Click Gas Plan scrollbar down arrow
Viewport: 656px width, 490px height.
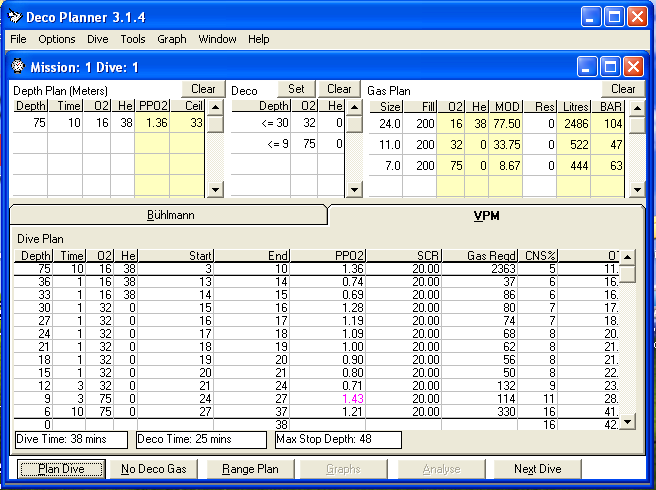click(637, 190)
